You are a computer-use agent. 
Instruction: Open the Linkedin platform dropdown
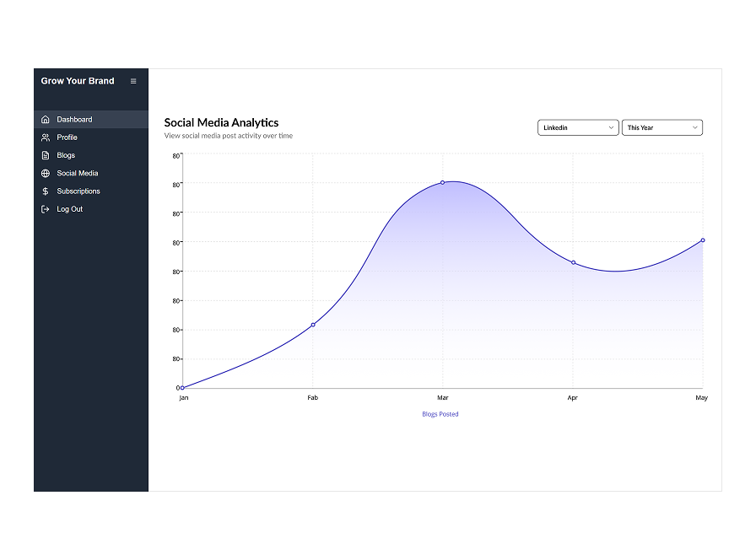[578, 127]
